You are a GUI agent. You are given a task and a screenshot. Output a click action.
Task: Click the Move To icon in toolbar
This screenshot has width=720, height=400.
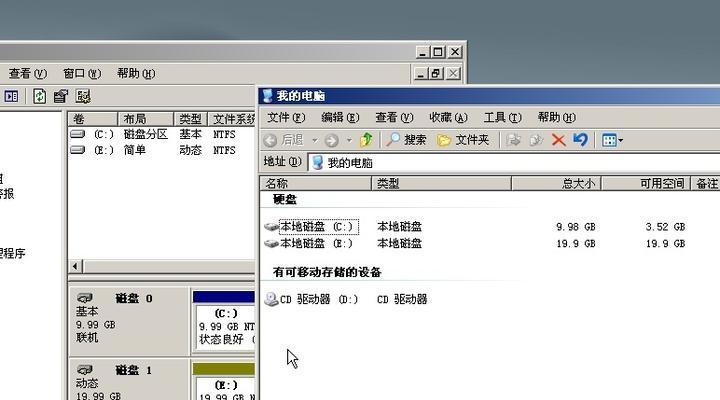tap(513, 140)
